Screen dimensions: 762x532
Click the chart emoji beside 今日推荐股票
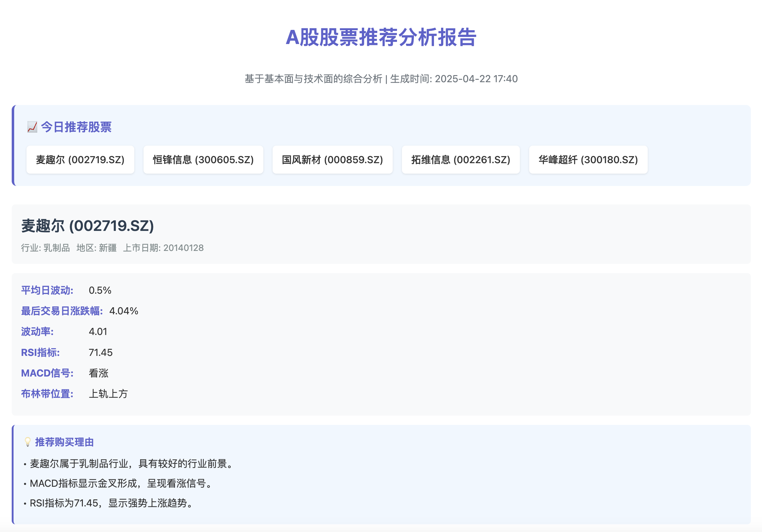pyautogui.click(x=32, y=127)
